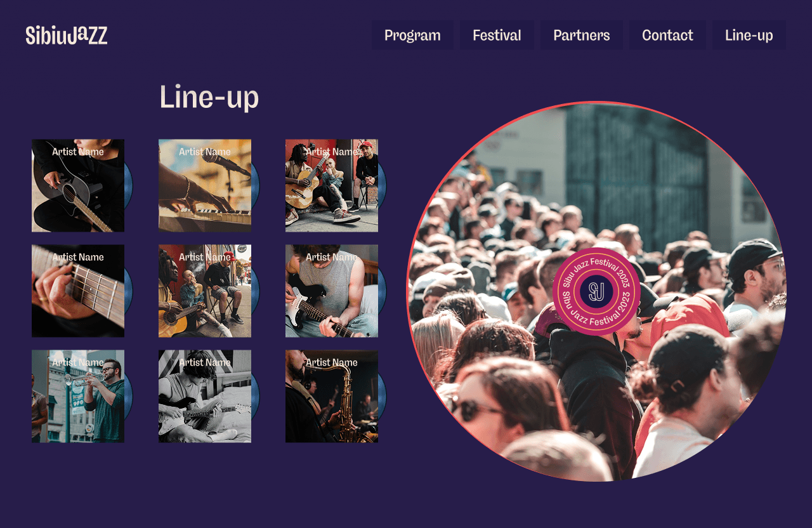The image size is (812, 528).
Task: Open the Festival menu item
Action: coord(497,35)
